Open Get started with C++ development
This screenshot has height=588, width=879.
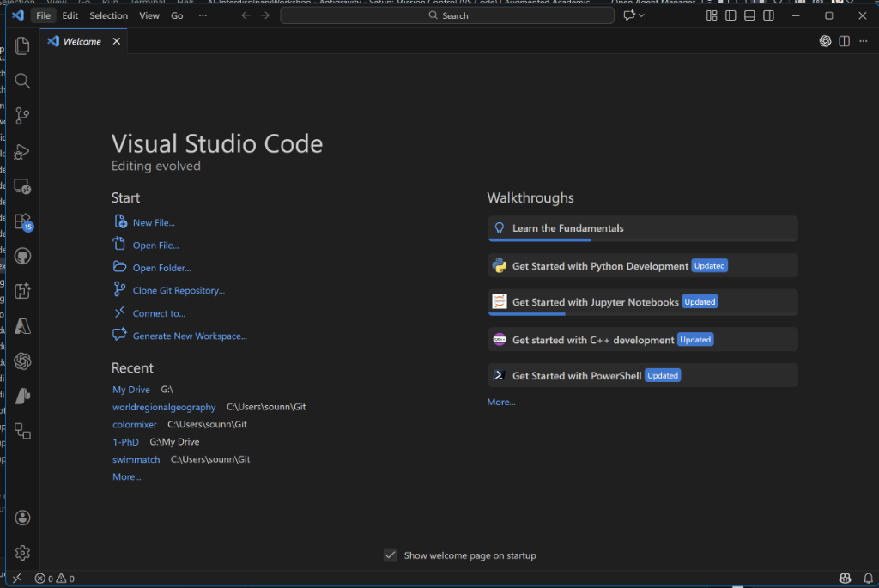coord(642,340)
